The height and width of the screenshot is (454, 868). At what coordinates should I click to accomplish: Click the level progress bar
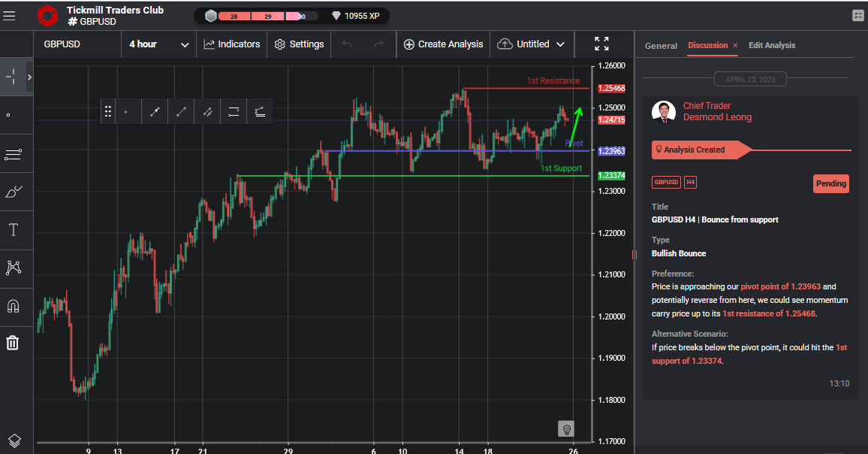pos(268,16)
